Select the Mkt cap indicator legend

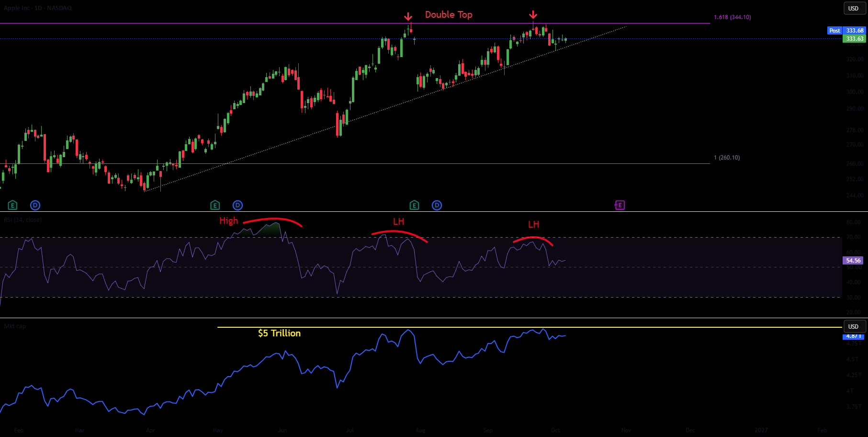tap(15, 326)
